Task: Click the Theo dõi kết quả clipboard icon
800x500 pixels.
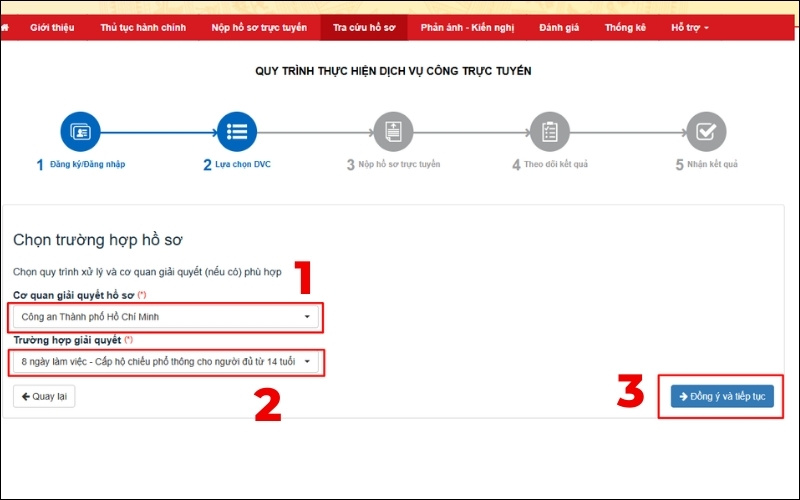Action: [549, 131]
